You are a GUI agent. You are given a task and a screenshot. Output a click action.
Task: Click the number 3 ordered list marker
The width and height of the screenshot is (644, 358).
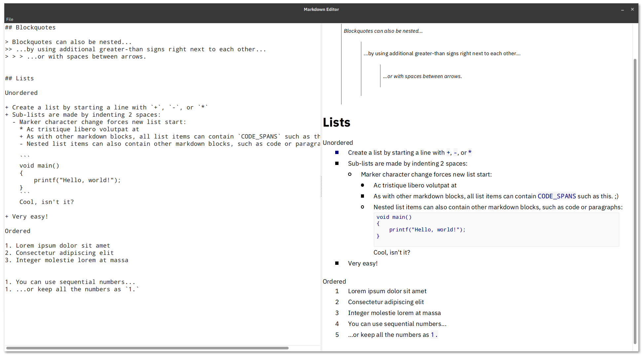click(337, 313)
